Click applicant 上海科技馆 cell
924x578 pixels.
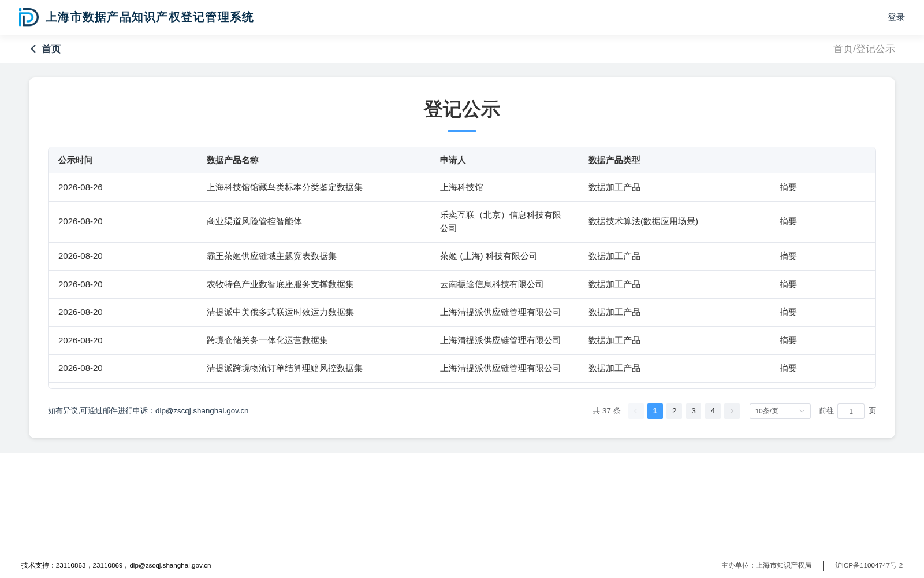point(461,187)
